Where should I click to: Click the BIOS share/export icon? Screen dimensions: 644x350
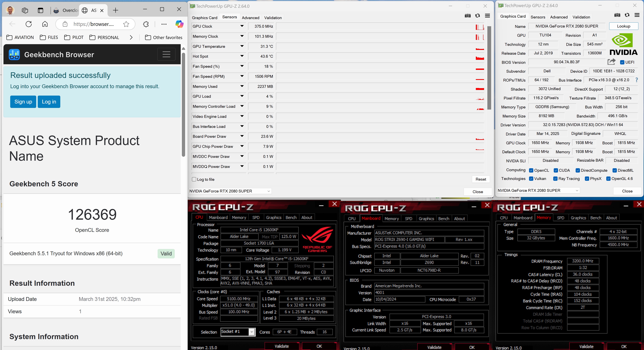click(611, 61)
